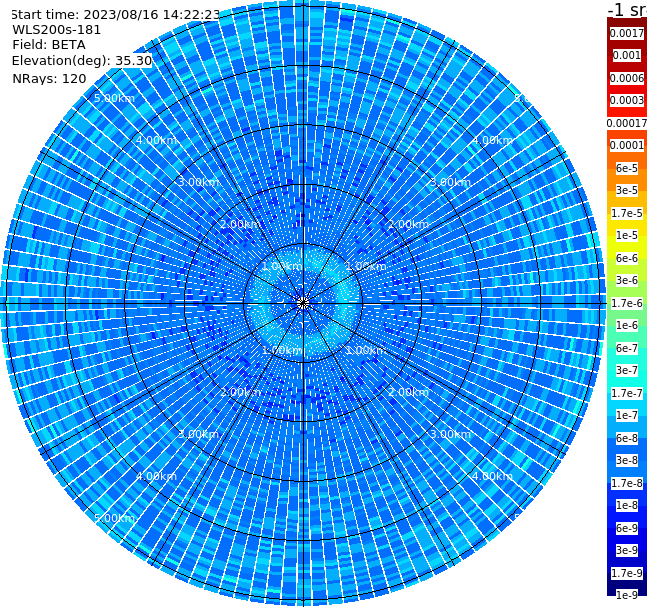Select the 0.0017 colorbar label

click(x=627, y=33)
